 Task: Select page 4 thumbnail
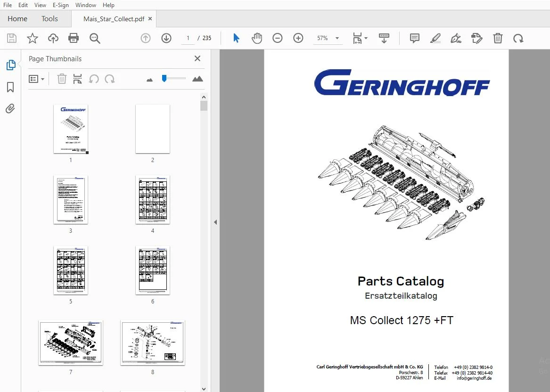coord(153,199)
